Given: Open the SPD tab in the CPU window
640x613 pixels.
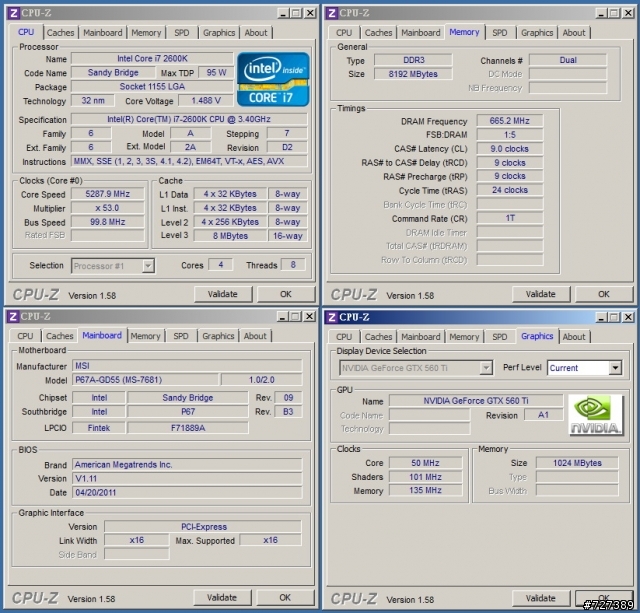Looking at the screenshot, I should point(182,33).
